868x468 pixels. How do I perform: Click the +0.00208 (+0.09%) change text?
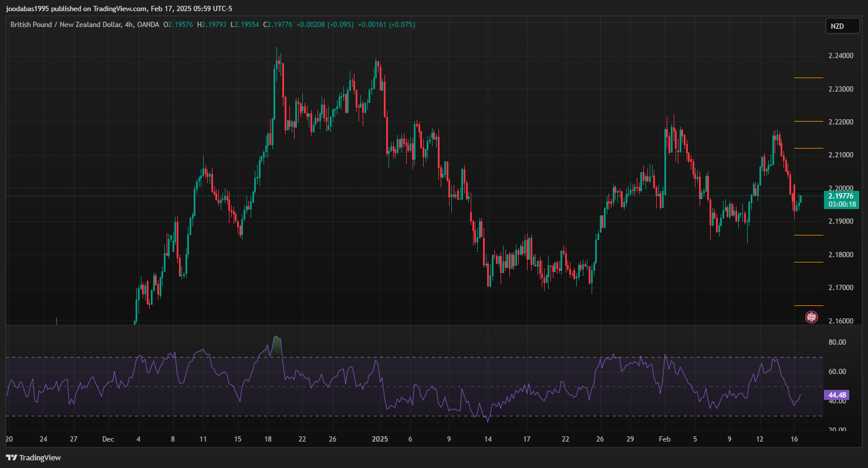(325, 25)
